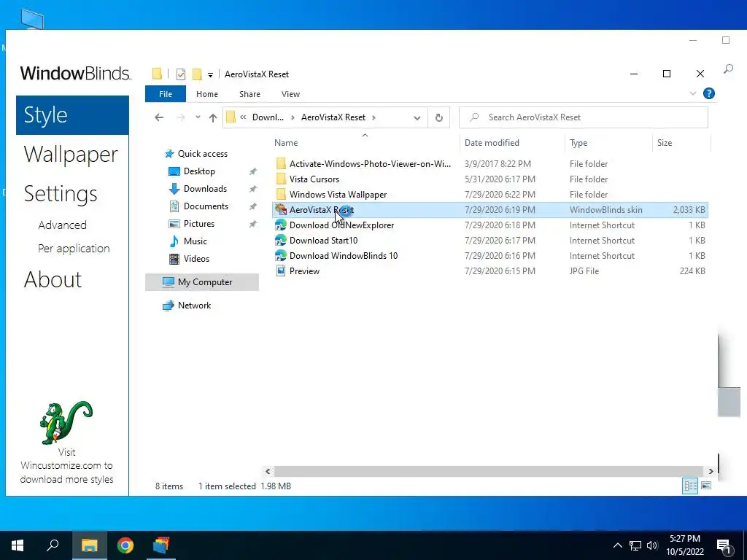This screenshot has height=560, width=747.
Task: Open the Windows Start menu
Action: click(18, 545)
